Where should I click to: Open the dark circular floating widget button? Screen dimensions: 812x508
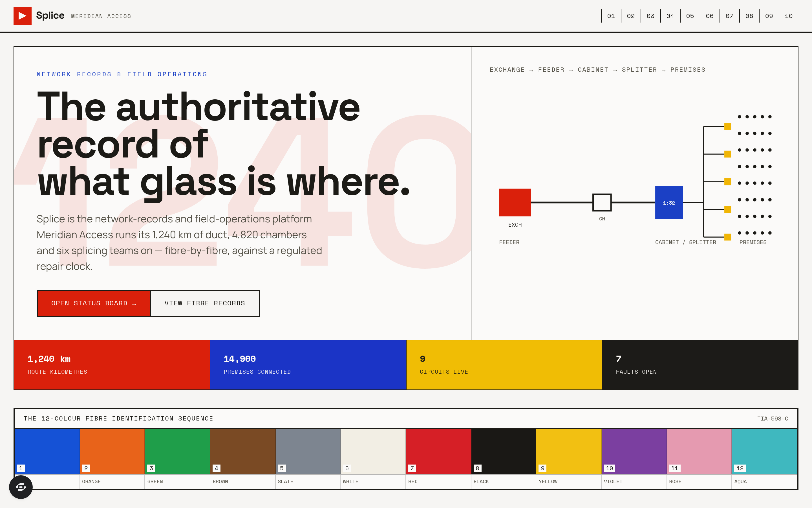point(21,487)
